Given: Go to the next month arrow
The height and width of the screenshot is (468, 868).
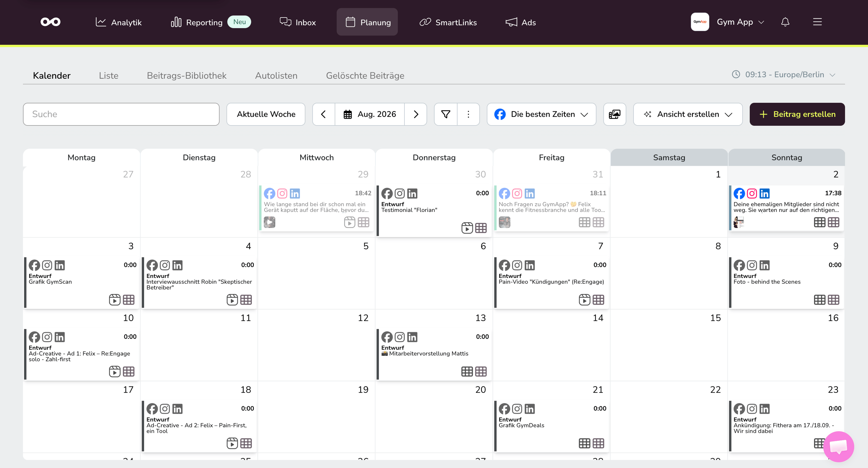Looking at the screenshot, I should (x=416, y=114).
